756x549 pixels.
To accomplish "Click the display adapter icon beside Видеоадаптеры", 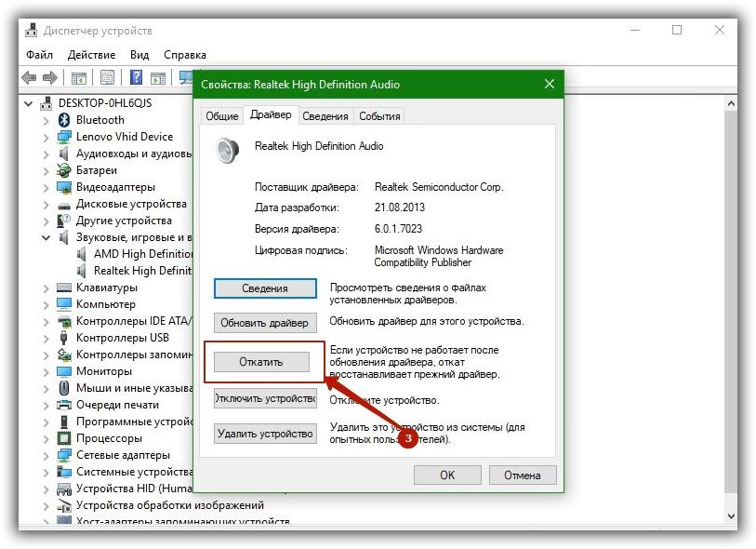I will [63, 187].
